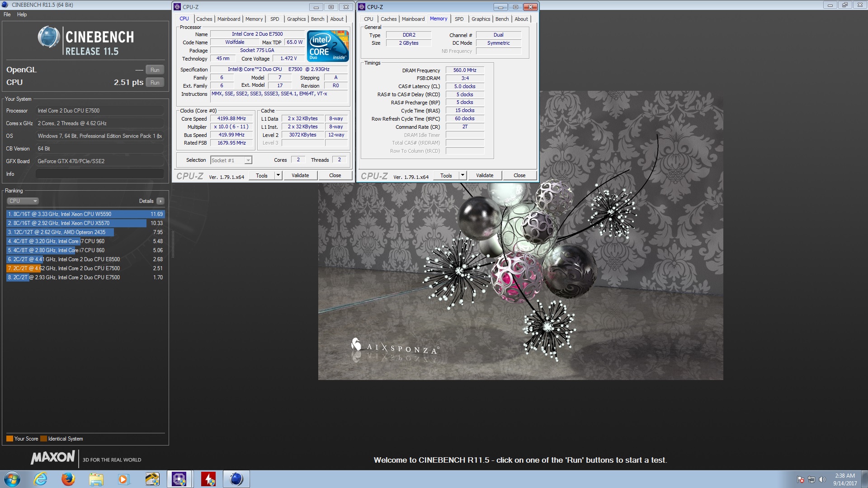Click the Tools button in the CPU-Z window showing the Memory tab
Image resolution: width=868 pixels, height=488 pixels.
(x=446, y=175)
